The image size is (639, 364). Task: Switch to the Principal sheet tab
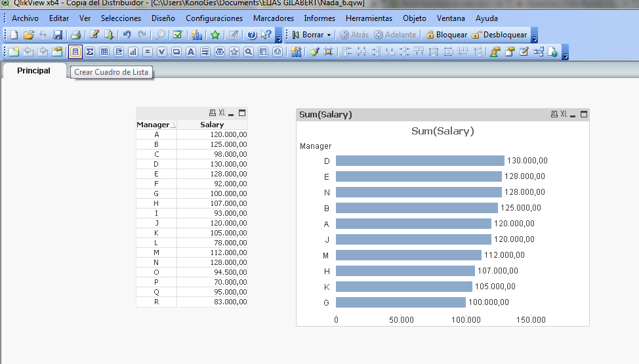click(33, 71)
